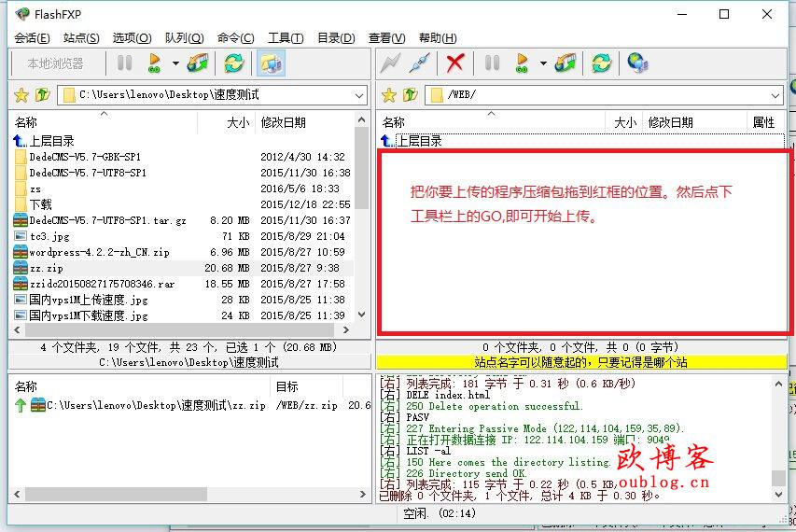796x532 pixels.
Task: Select the zz.zip file
Action: point(39,268)
